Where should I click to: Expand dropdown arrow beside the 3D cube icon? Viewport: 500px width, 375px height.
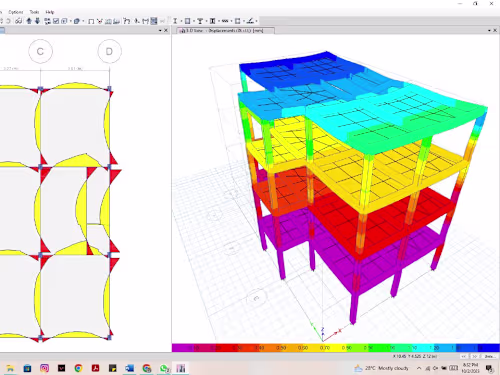pyautogui.click(x=83, y=21)
